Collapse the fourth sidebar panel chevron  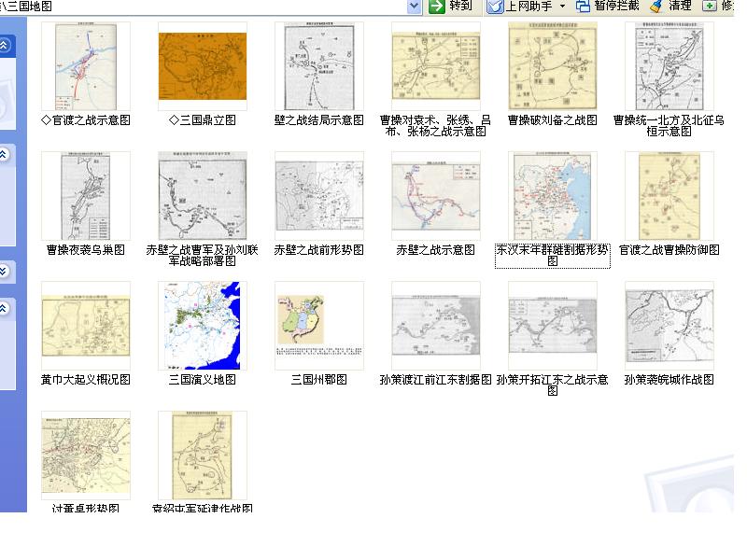(x=6, y=307)
